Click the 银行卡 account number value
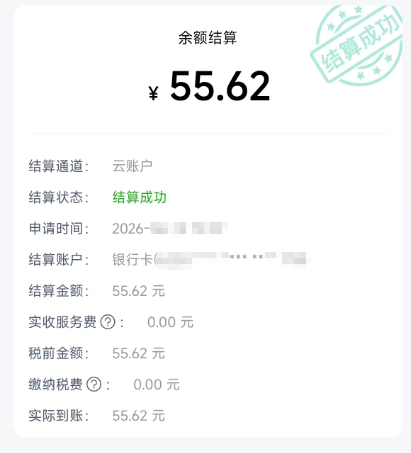 click(211, 259)
